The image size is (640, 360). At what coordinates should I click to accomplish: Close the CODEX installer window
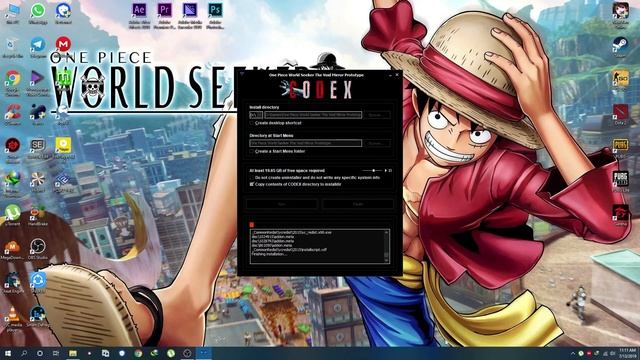(x=397, y=75)
